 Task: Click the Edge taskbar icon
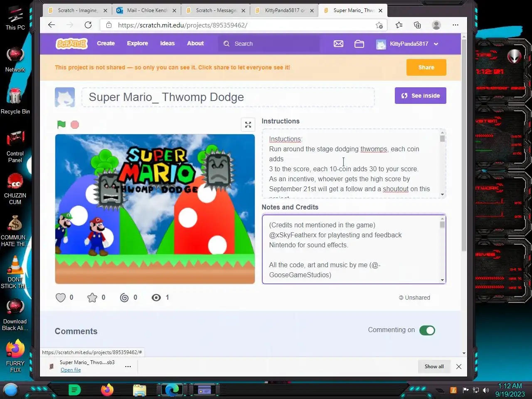tap(172, 390)
